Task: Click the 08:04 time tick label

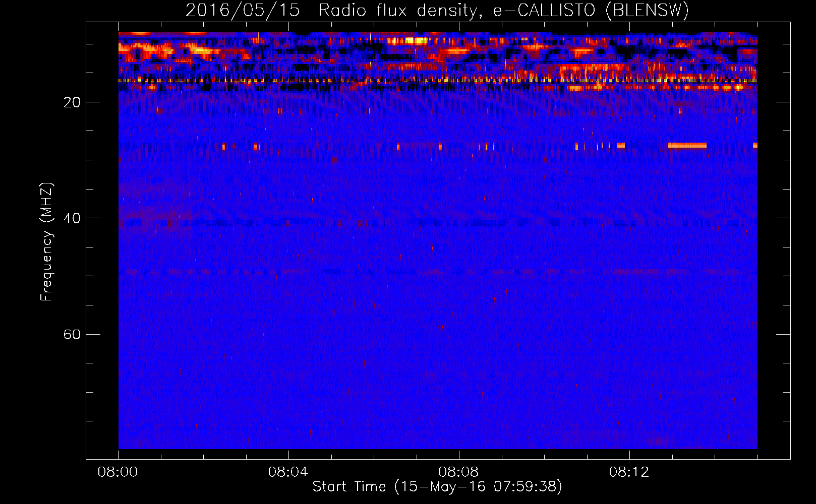Action: (x=288, y=472)
